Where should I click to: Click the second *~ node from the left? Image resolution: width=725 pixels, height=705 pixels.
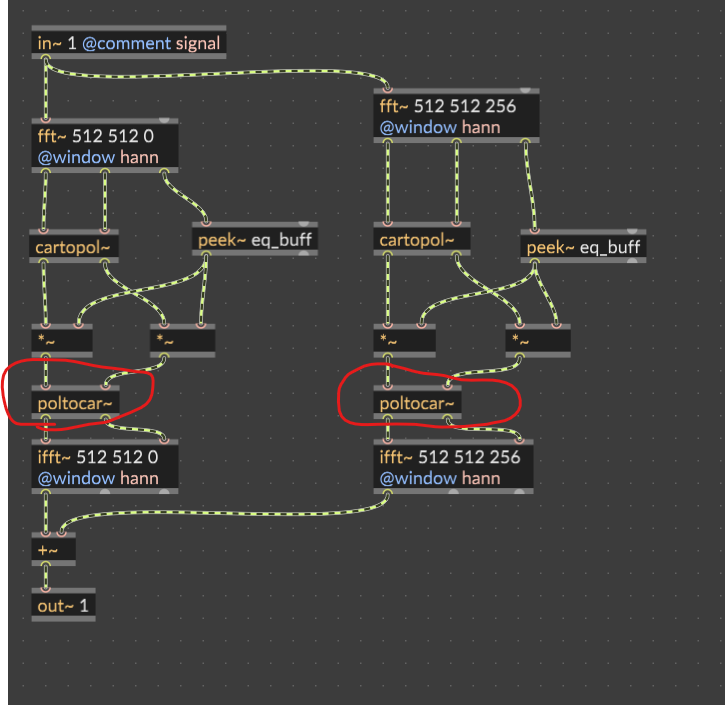181,341
